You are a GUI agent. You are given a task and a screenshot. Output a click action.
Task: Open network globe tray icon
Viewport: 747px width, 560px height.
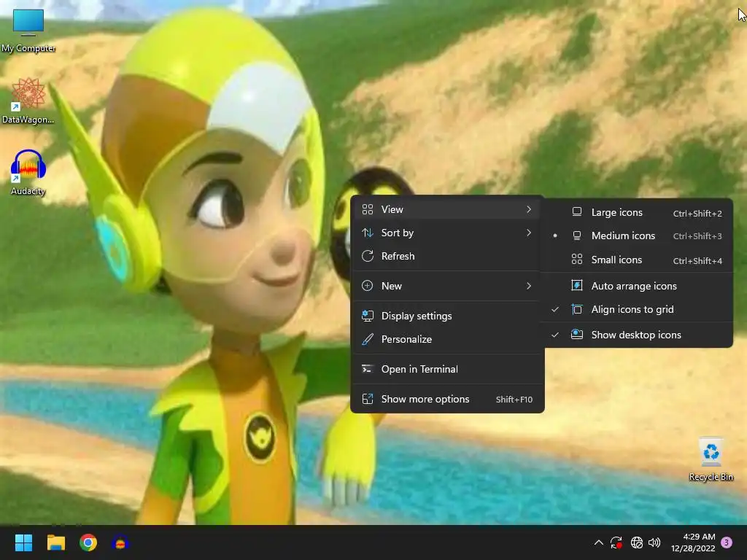636,542
